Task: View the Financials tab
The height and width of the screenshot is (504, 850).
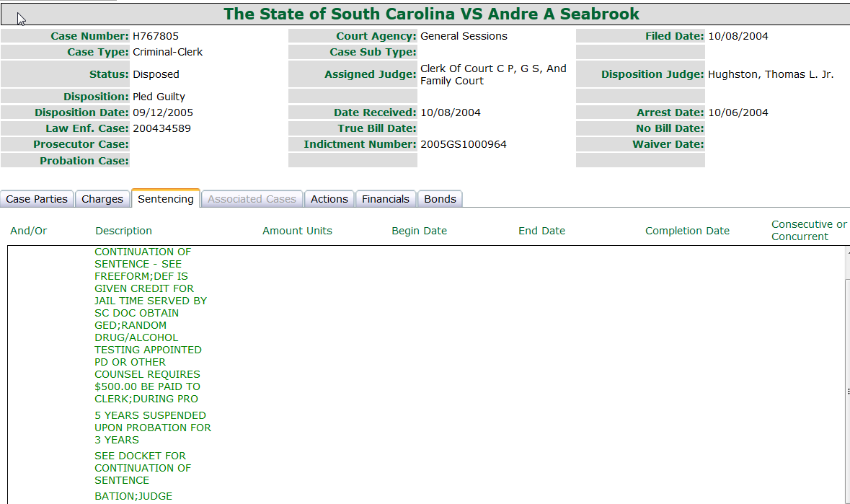Action: click(386, 199)
